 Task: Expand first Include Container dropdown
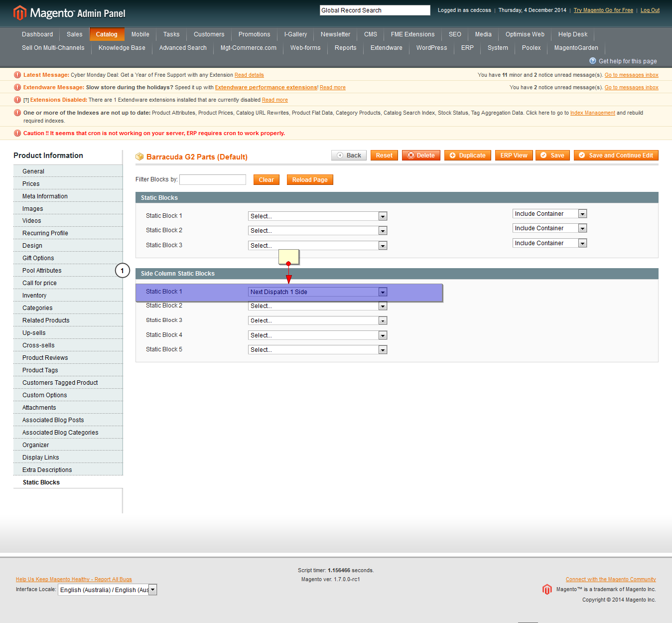549,214
